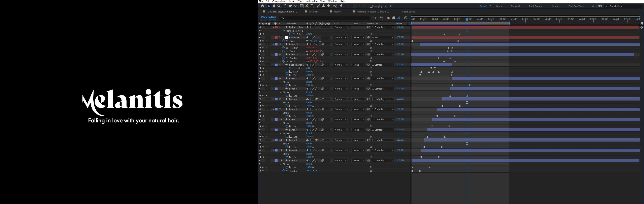Click the current timecode 0:00:02:25

point(268,17)
